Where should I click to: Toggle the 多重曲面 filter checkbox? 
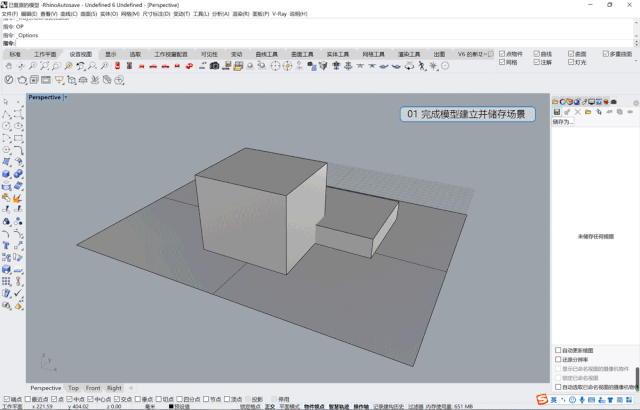coord(606,54)
